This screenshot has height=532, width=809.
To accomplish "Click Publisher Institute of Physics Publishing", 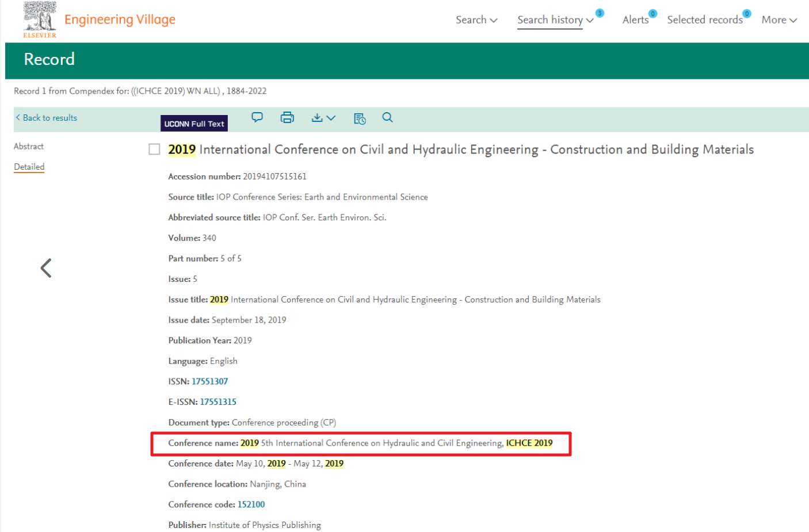I will tap(265, 525).
